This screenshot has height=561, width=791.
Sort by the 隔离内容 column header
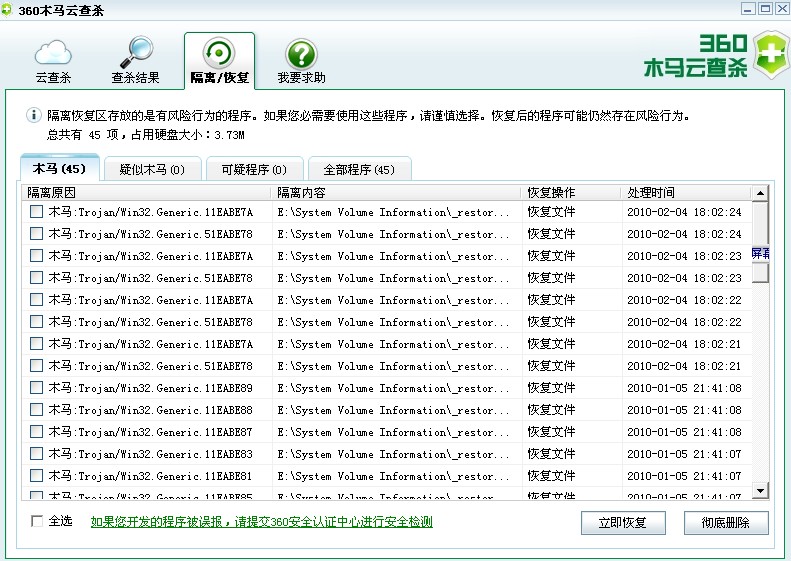point(396,192)
